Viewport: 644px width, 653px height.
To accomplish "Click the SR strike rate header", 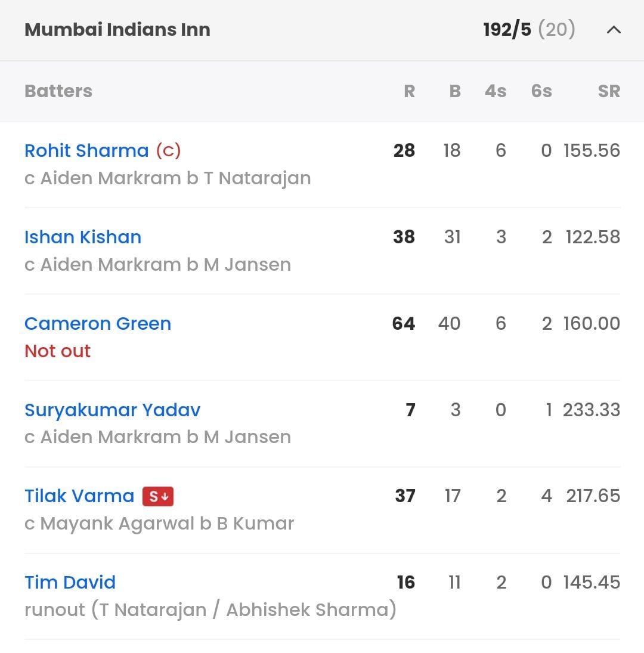I will point(609,91).
